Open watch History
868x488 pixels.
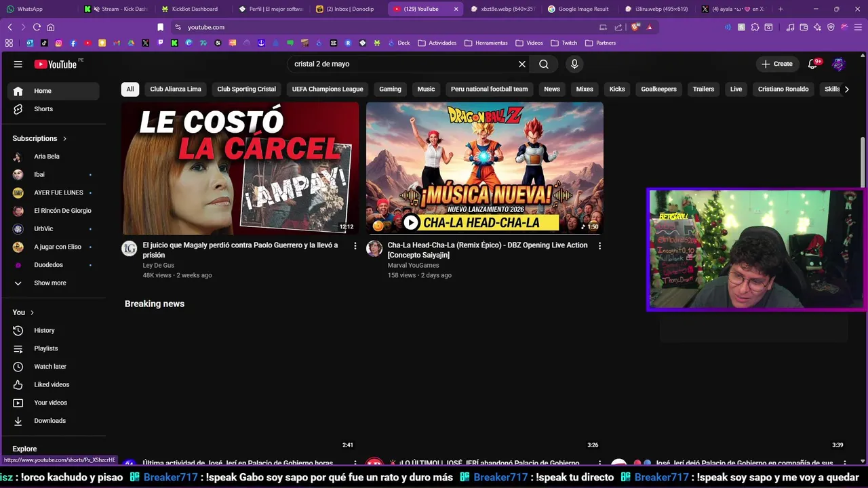pyautogui.click(x=54, y=330)
